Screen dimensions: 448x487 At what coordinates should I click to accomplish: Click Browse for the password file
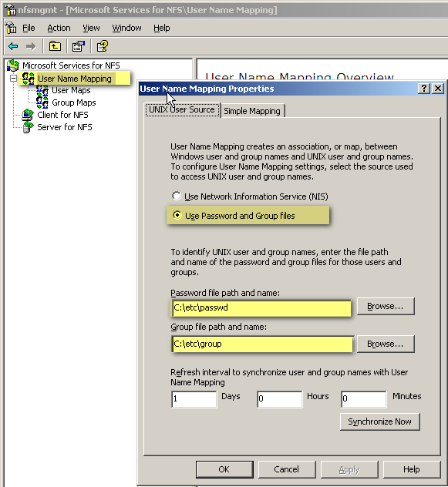click(386, 306)
